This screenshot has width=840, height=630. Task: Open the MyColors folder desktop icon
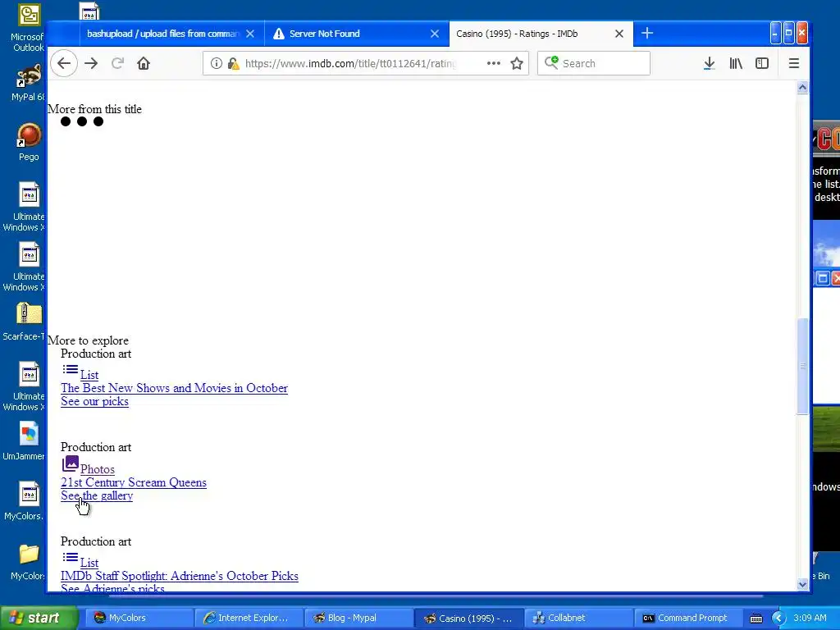28,562
